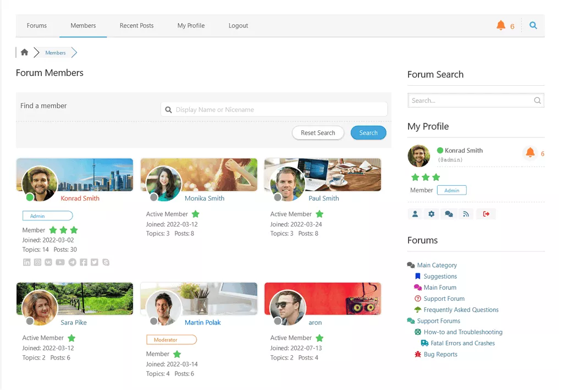Image resolution: width=563 pixels, height=392 pixels.
Task: Click the Bug Reports bug icon
Action: coord(418,355)
